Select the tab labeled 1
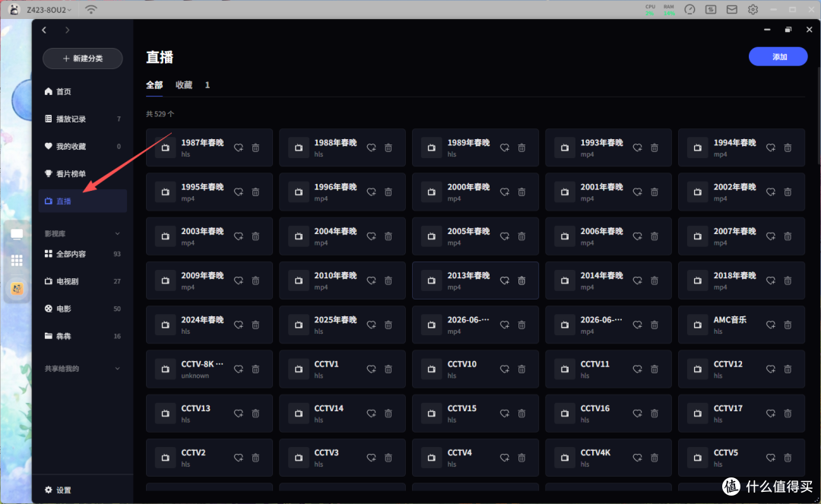This screenshot has width=821, height=504. pyautogui.click(x=208, y=85)
